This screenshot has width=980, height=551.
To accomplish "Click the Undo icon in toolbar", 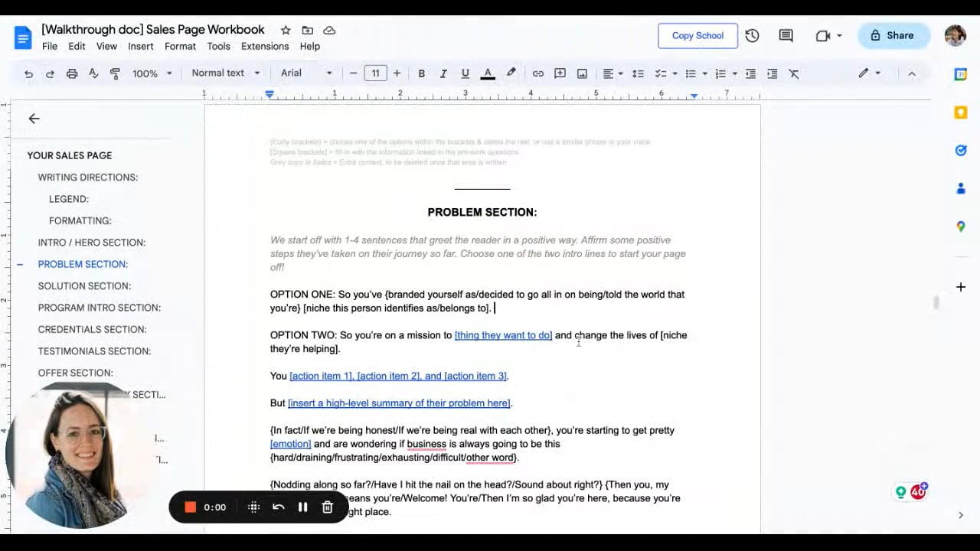I will 28,73.
